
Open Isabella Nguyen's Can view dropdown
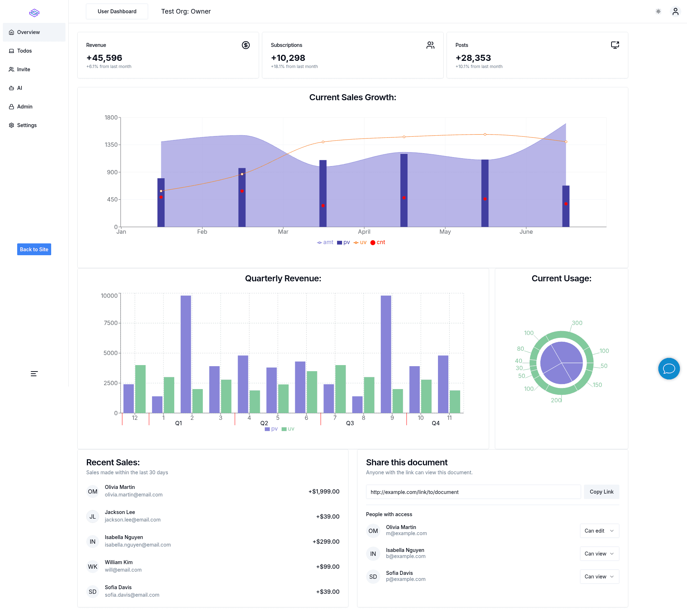click(x=599, y=554)
